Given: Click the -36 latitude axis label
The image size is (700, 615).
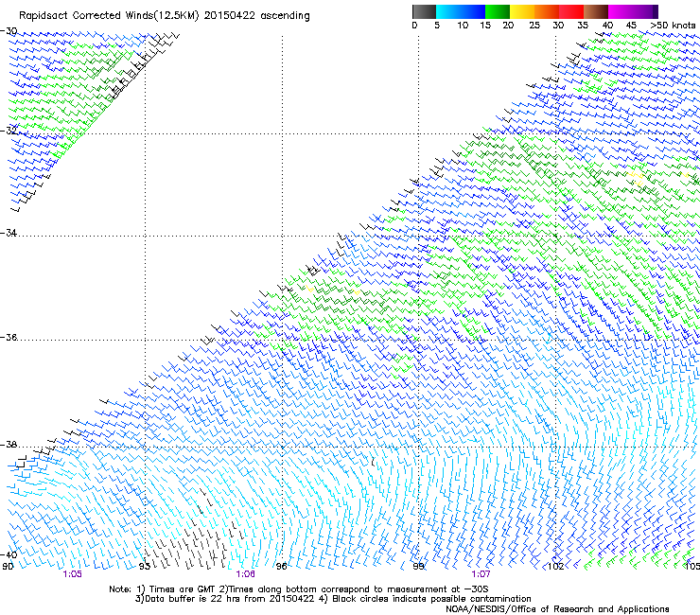Looking at the screenshot, I should pyautogui.click(x=9, y=337).
